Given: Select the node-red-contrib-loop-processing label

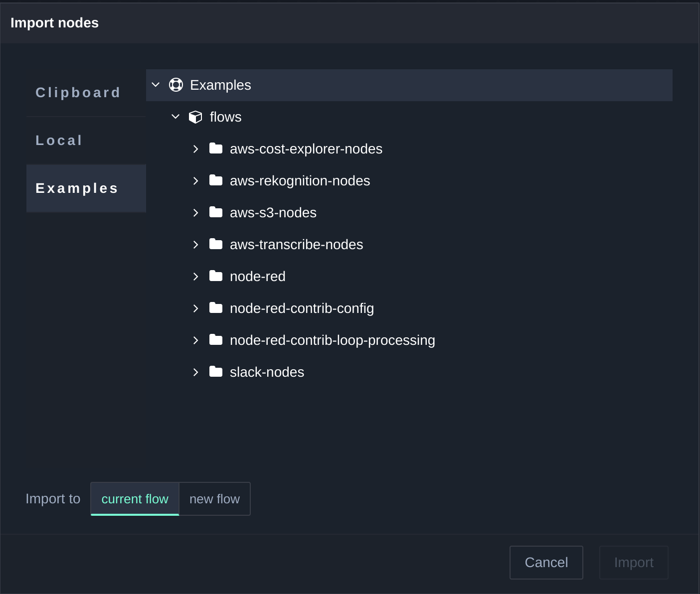Looking at the screenshot, I should pos(332,340).
